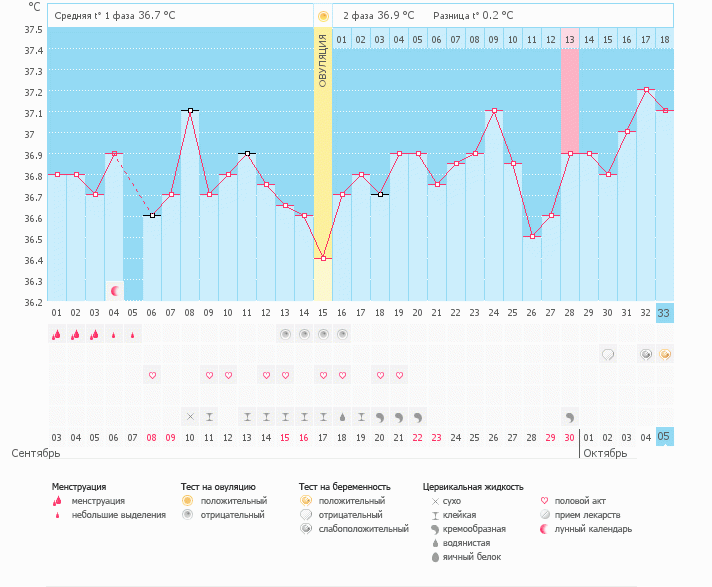Select the 37.2 peak temperature point on day 32

pos(646,90)
